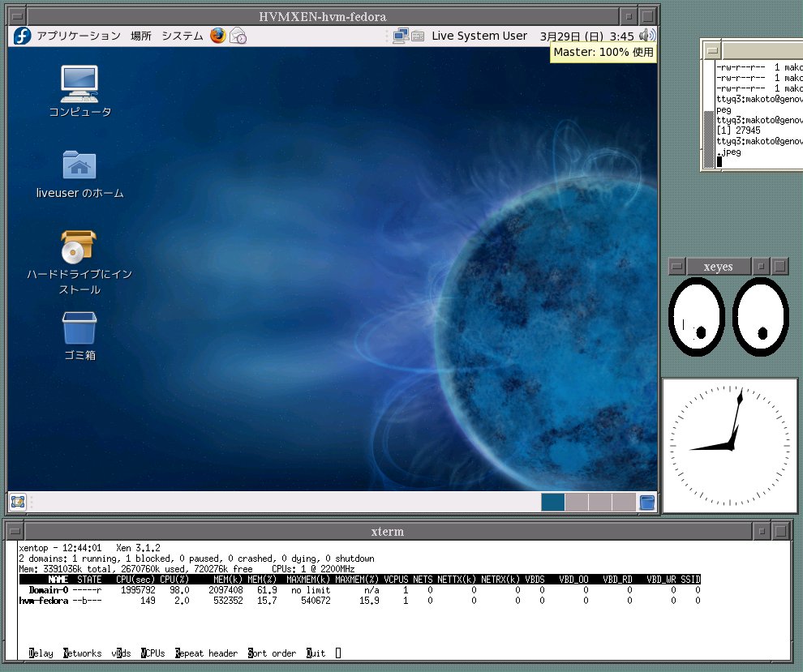This screenshot has width=803, height=672.
Task: Click the hvm-fedora row name
Action: [44, 601]
